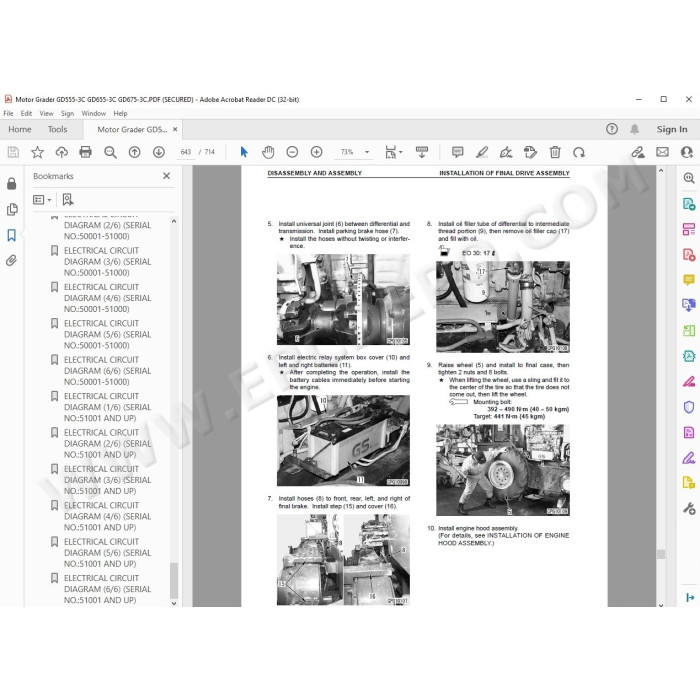Screen dimensions: 700x700
Task: Select the highlight text tool
Action: tap(482, 152)
